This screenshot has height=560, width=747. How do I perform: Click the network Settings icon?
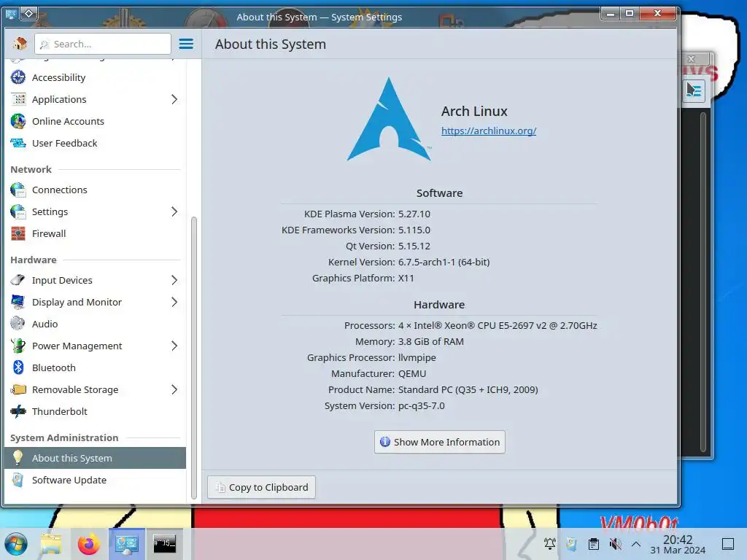point(18,212)
